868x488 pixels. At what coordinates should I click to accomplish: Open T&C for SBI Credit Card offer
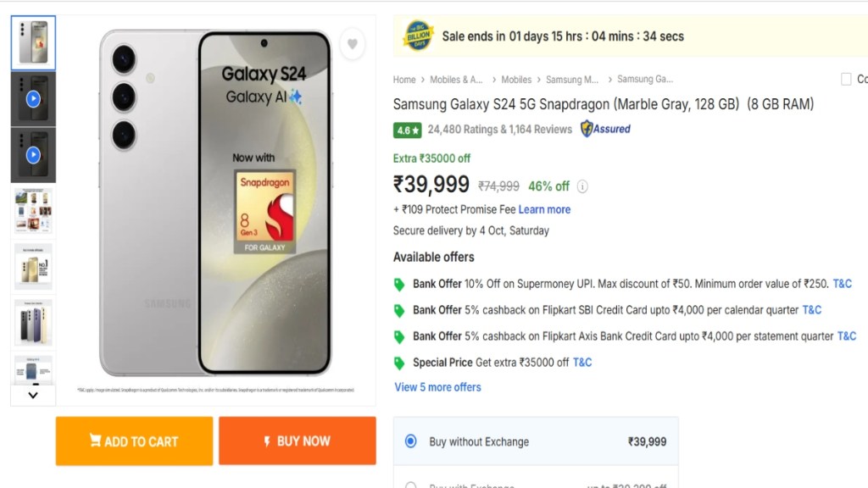(811, 310)
